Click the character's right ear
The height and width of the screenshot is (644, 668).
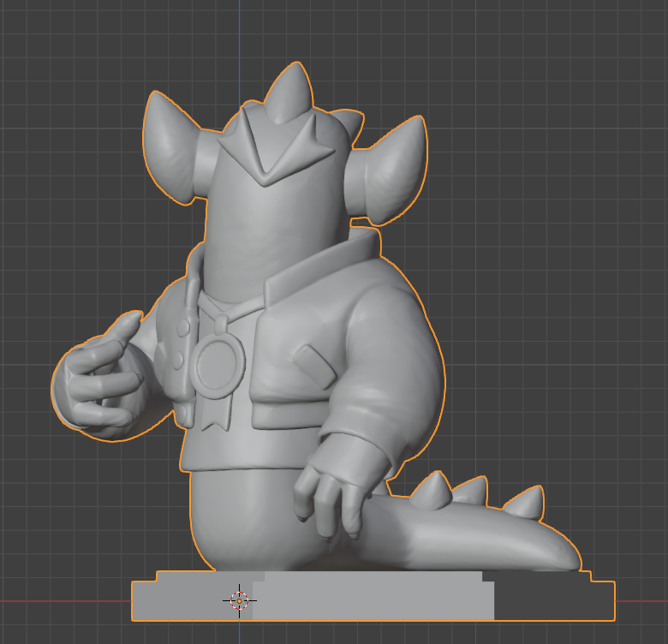(x=390, y=167)
